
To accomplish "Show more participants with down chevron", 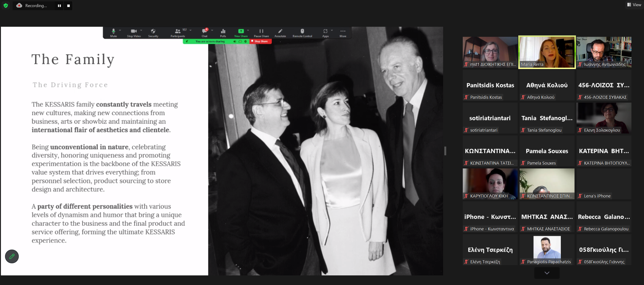I will [547, 273].
